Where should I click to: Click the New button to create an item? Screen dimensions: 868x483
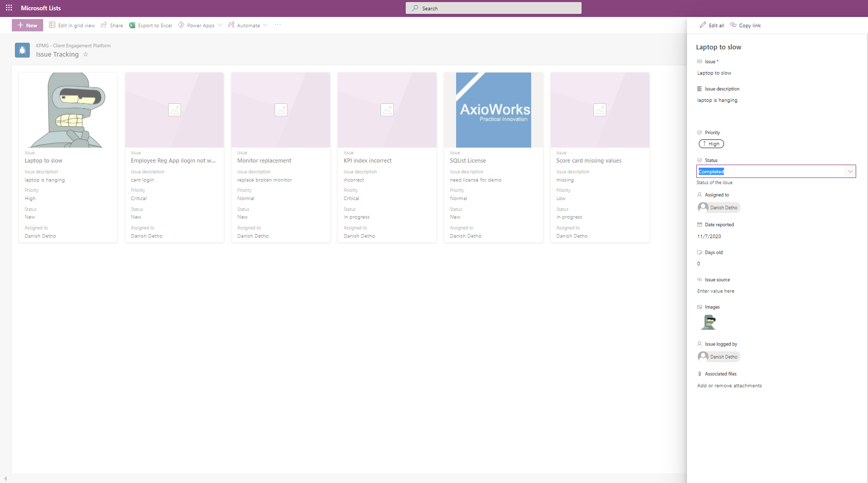click(x=27, y=25)
